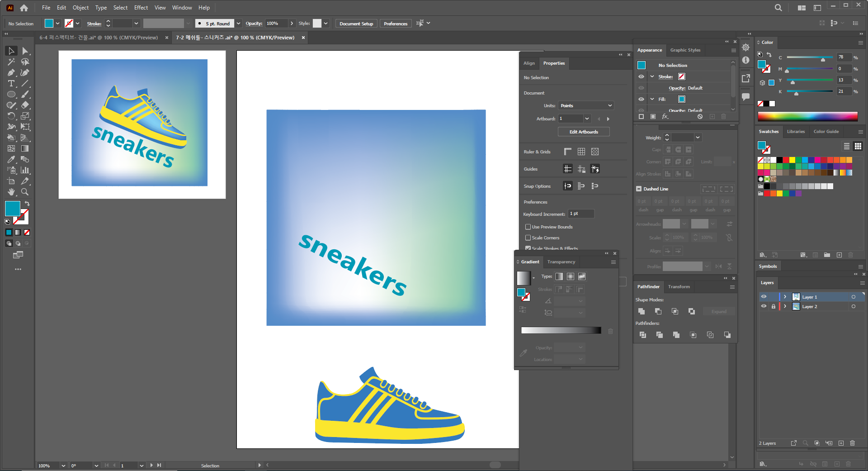Image resolution: width=868 pixels, height=471 pixels.
Task: Choose Radial gradient type in Gradient panel
Action: tap(571, 276)
